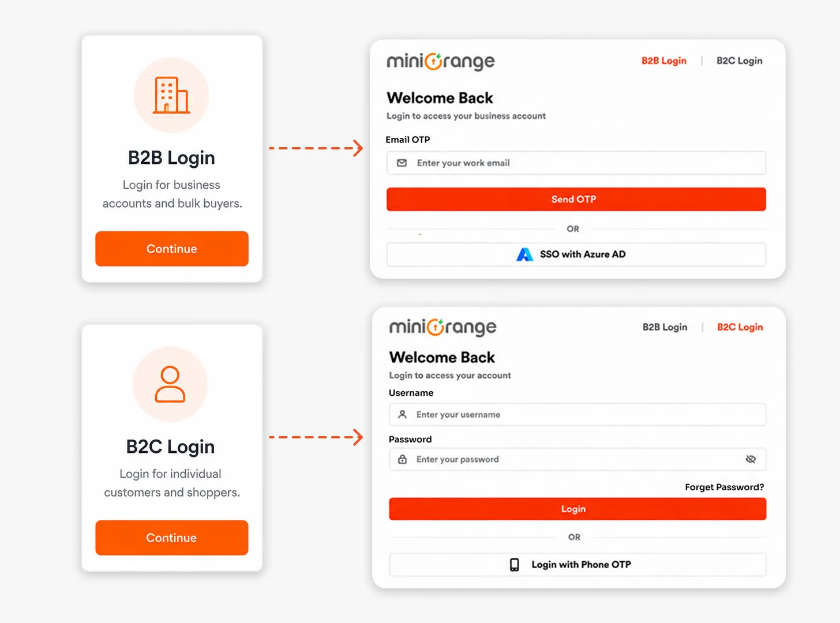Select the B2B Login tab in the bottom panel

click(665, 327)
